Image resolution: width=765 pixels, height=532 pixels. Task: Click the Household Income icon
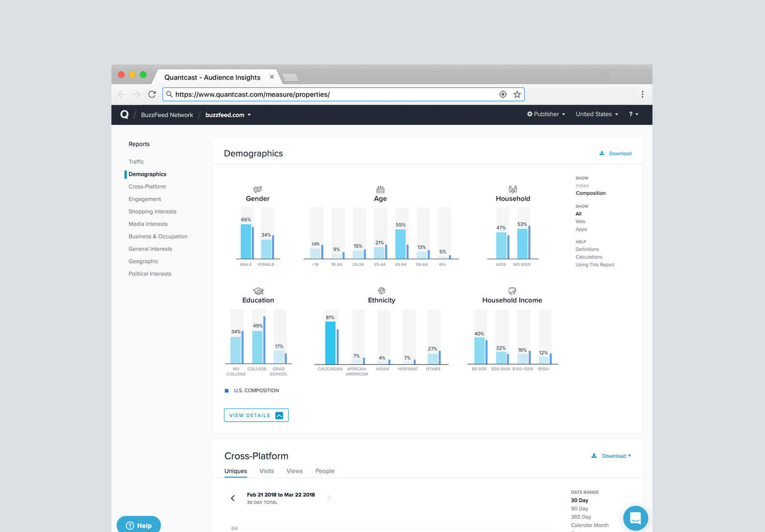(512, 291)
